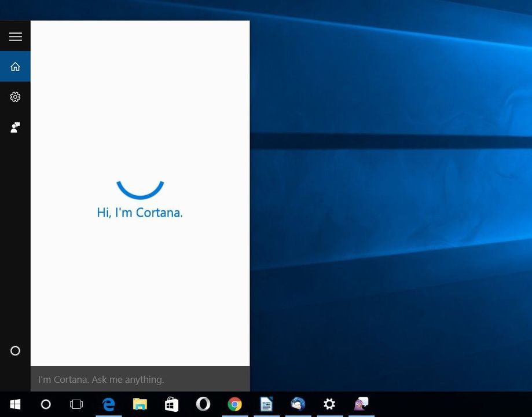Click the Cortana search circle in taskbar
This screenshot has width=532, height=417.
(x=45, y=404)
